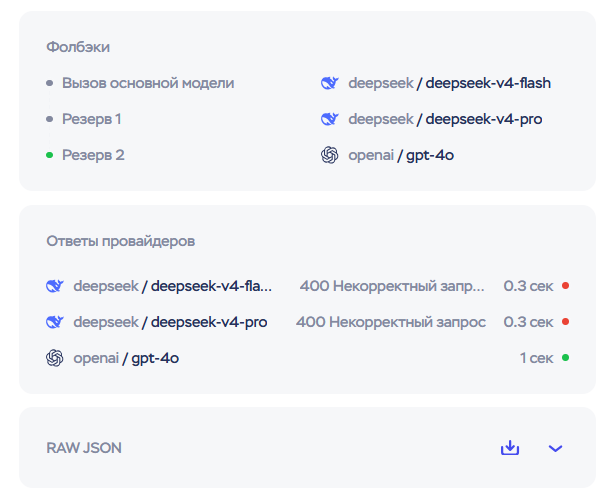Open openai / gpt-4o in Фолбэки
Viewport: 614px width, 502px height.
[x=401, y=155]
